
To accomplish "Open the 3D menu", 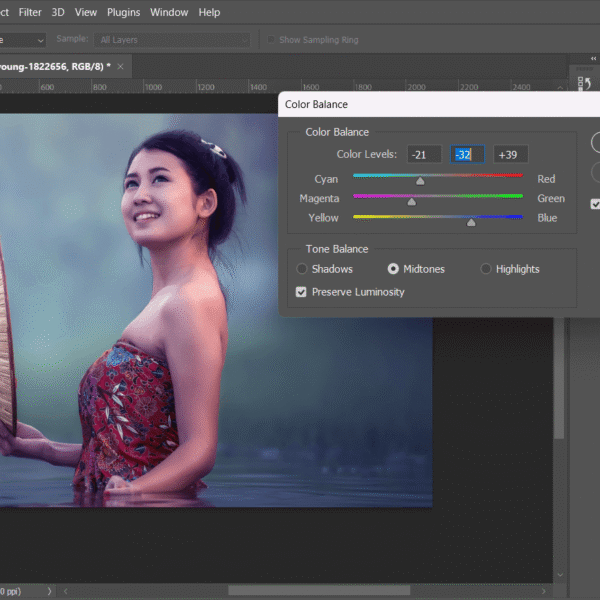I will pyautogui.click(x=58, y=12).
